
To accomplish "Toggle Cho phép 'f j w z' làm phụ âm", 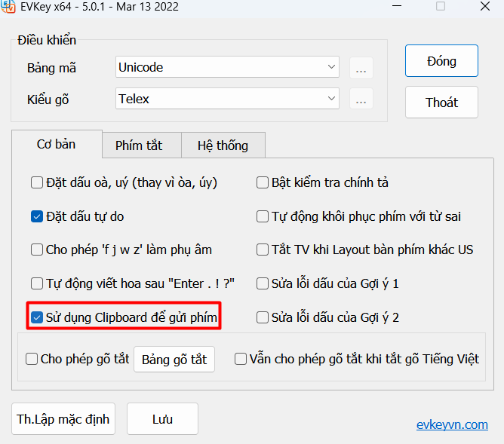I will [37, 250].
